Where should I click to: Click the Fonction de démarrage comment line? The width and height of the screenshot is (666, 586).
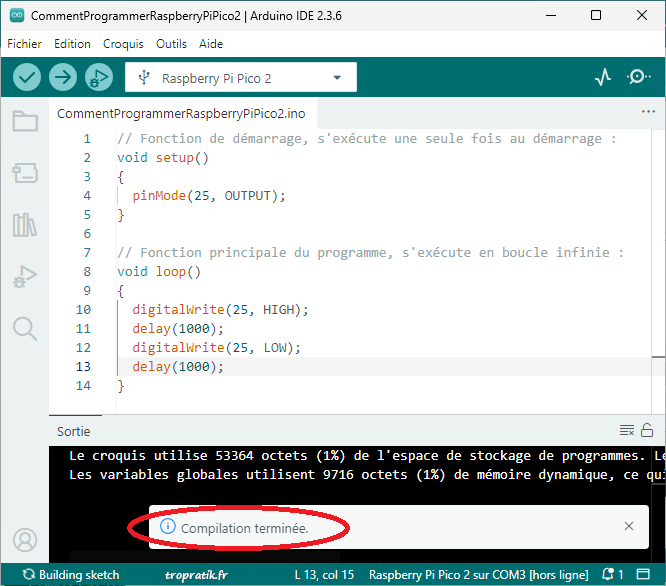pos(367,139)
